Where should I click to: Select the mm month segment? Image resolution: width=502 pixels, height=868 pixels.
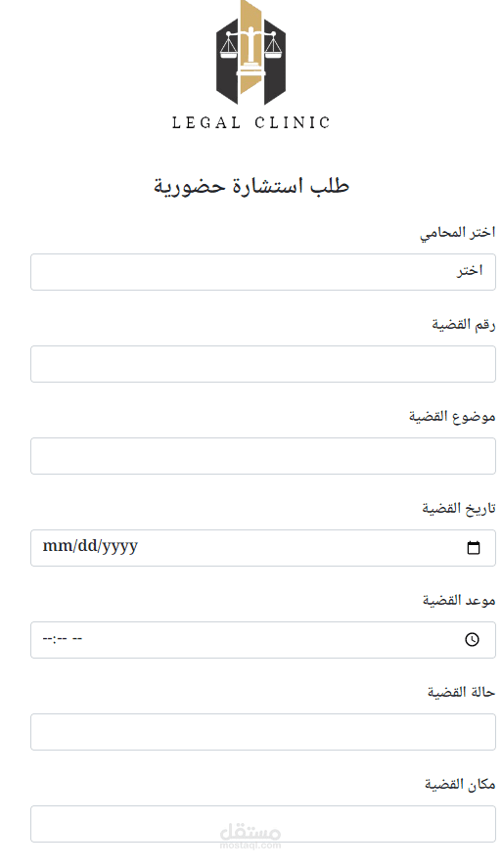(x=54, y=546)
